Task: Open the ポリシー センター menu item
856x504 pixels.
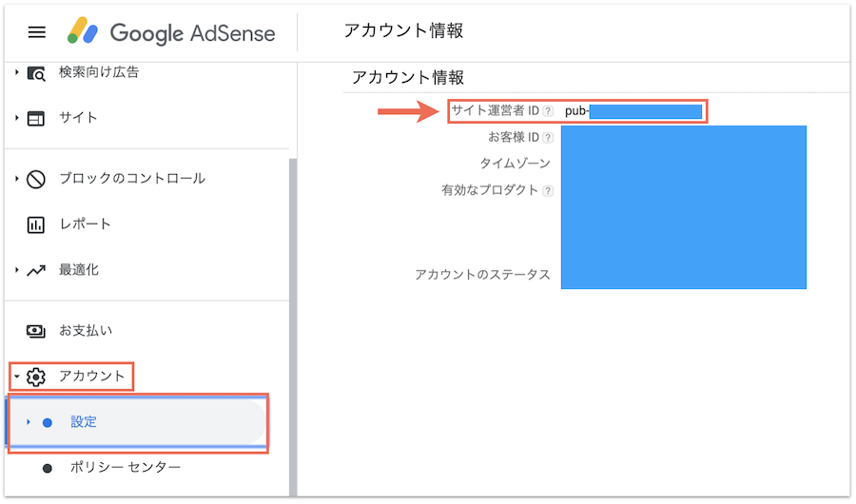Action: tap(125, 468)
